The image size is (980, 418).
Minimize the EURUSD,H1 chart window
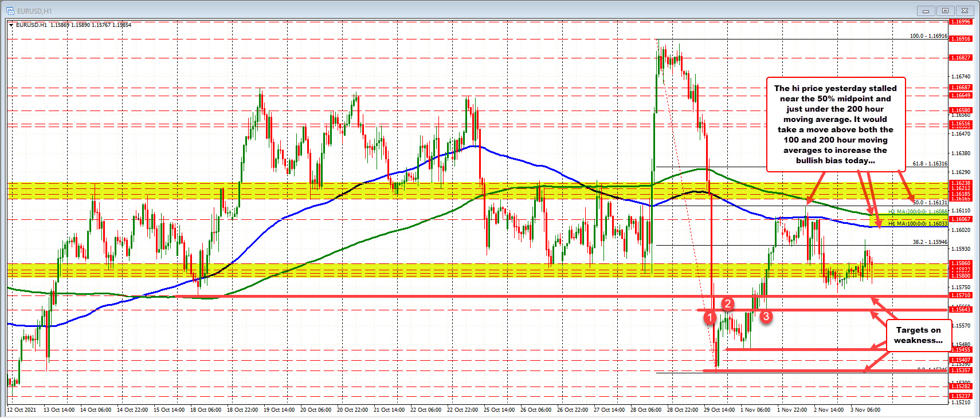pyautogui.click(x=925, y=10)
